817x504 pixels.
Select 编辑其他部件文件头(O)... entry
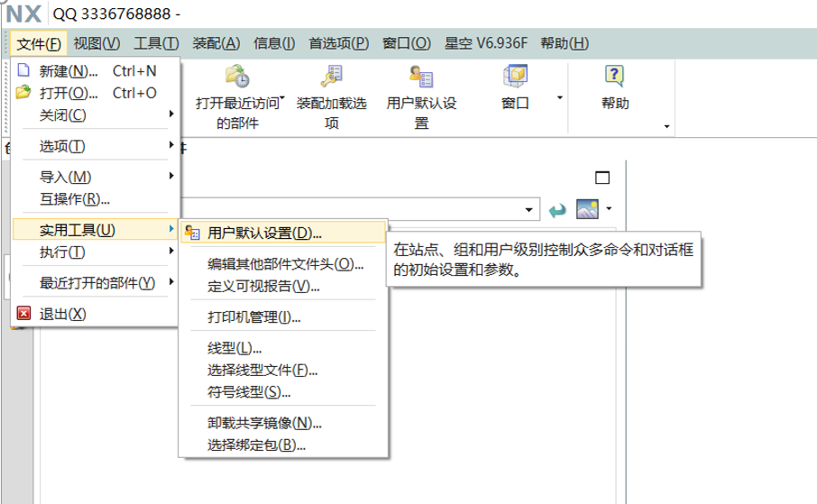click(283, 264)
